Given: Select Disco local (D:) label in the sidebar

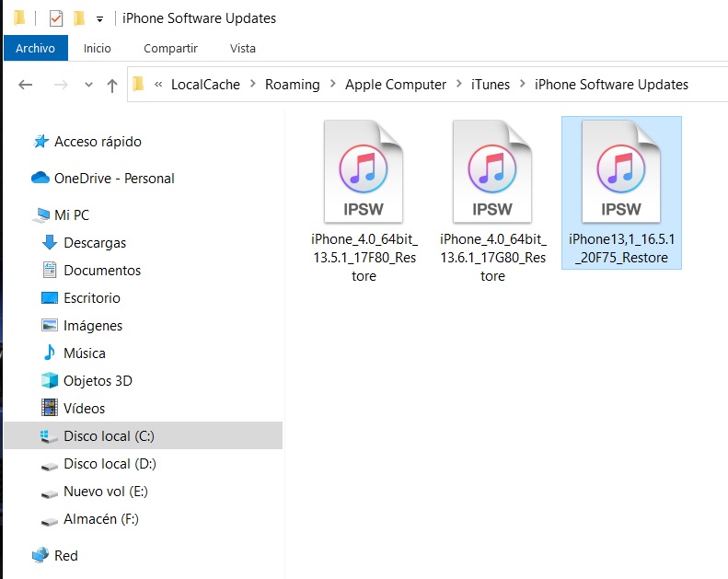Looking at the screenshot, I should coord(110,463).
